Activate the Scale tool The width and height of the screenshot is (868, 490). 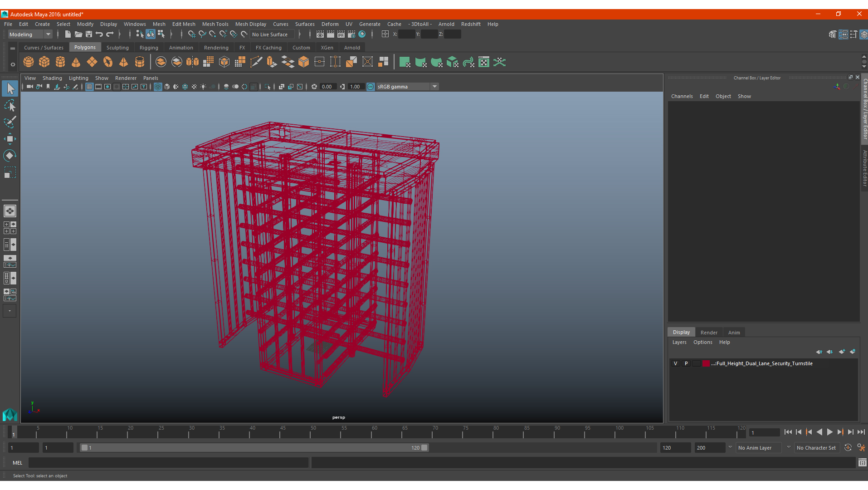pyautogui.click(x=10, y=172)
